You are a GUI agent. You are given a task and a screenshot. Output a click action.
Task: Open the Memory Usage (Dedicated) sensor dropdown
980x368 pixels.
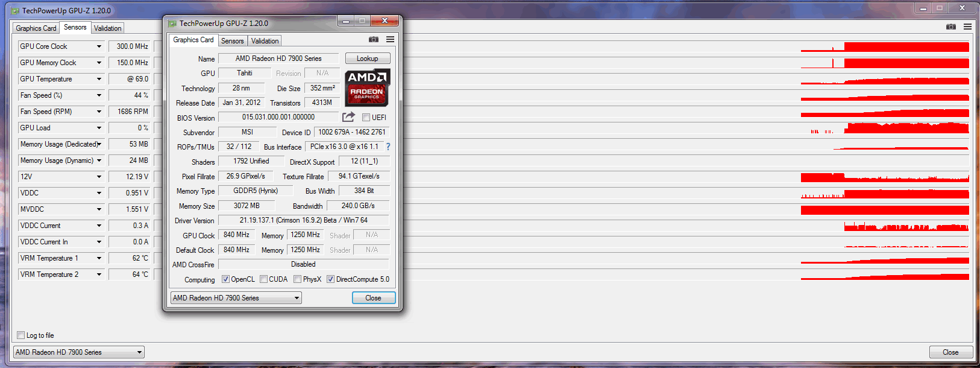pyautogui.click(x=99, y=144)
